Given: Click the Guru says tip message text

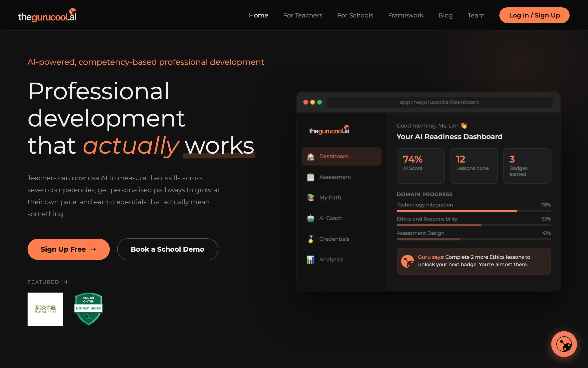Looking at the screenshot, I should coord(474,261).
